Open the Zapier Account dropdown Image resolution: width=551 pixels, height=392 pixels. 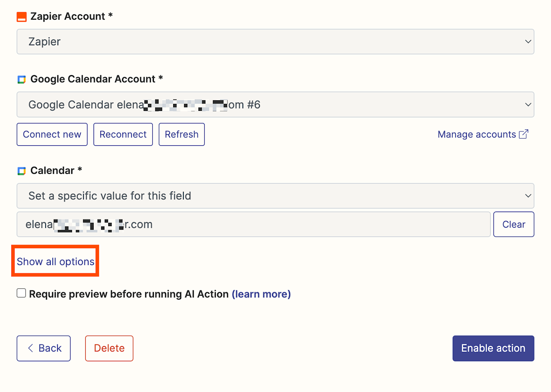[x=275, y=42]
